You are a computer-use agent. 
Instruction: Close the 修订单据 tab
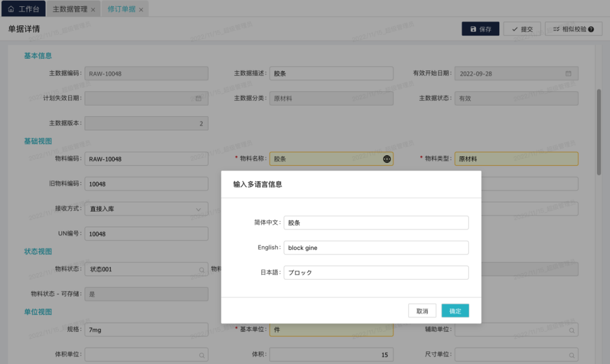(141, 10)
